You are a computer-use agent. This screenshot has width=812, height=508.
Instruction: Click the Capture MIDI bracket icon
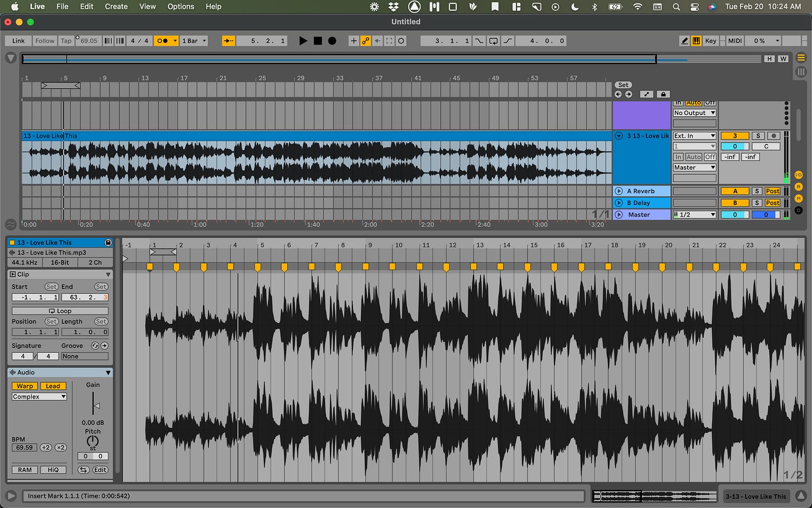click(x=389, y=41)
